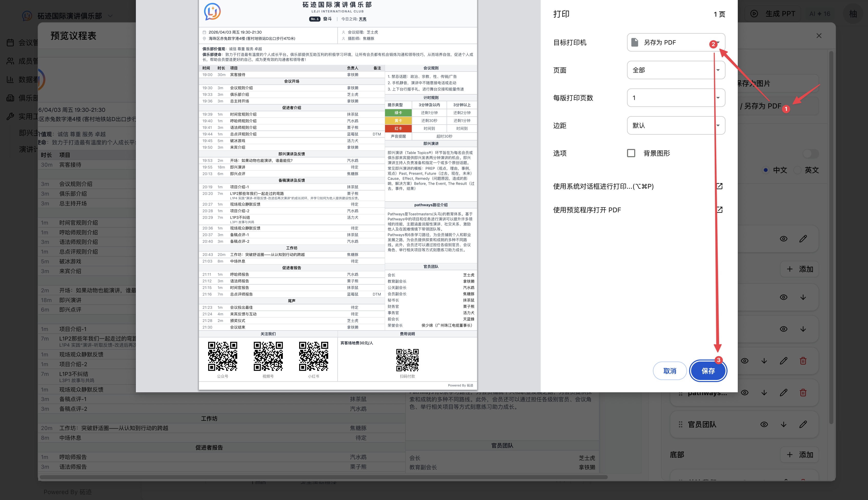Toggle eye icon in row above first 添加
The image size is (868, 500).
point(784,239)
